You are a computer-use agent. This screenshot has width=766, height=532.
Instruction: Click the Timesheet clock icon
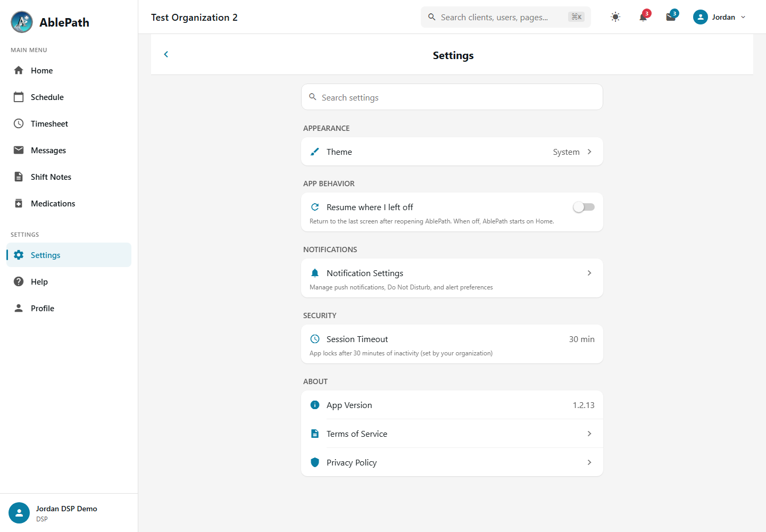click(19, 123)
